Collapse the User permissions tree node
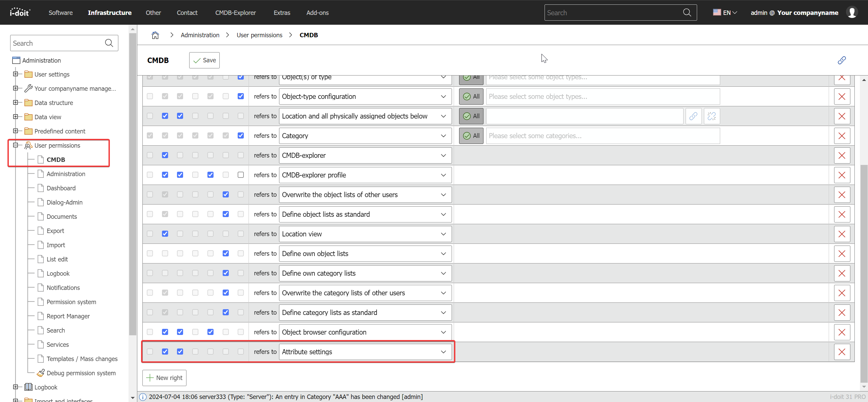The image size is (868, 402). pyautogui.click(x=15, y=145)
